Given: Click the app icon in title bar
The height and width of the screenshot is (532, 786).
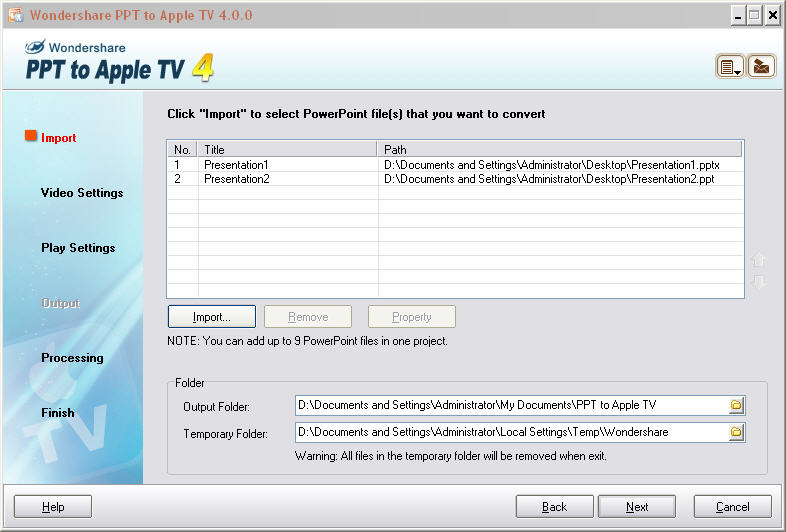Looking at the screenshot, I should (14, 15).
